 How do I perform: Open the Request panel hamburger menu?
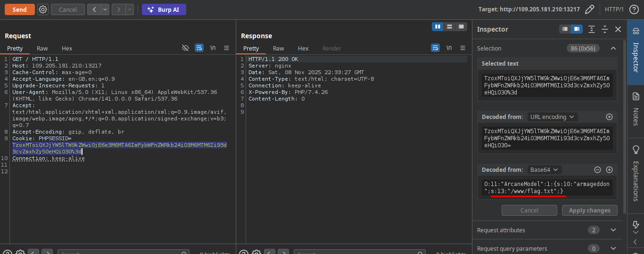click(226, 48)
